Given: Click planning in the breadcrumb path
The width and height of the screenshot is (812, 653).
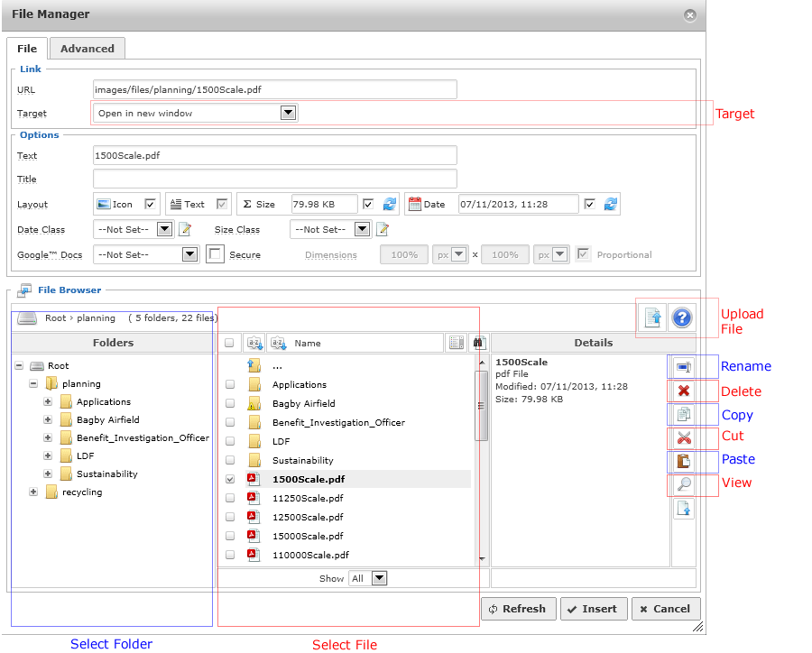Looking at the screenshot, I should pos(96,318).
